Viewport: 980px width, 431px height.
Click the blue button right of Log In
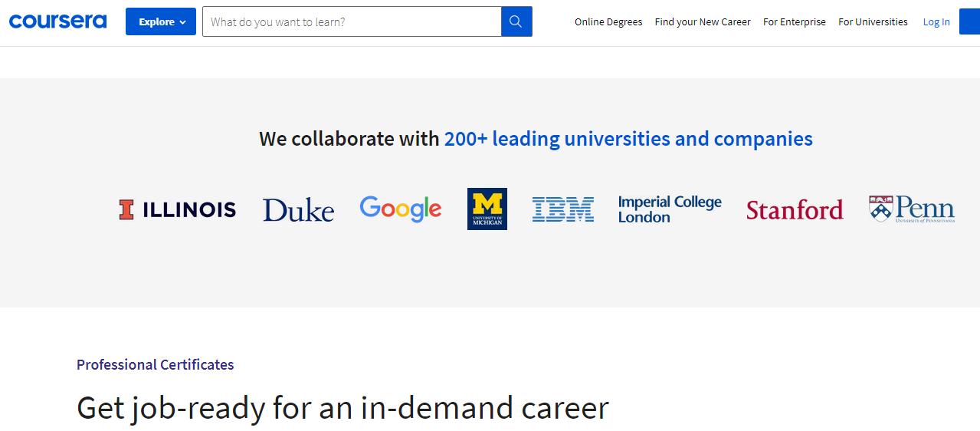pyautogui.click(x=969, y=21)
